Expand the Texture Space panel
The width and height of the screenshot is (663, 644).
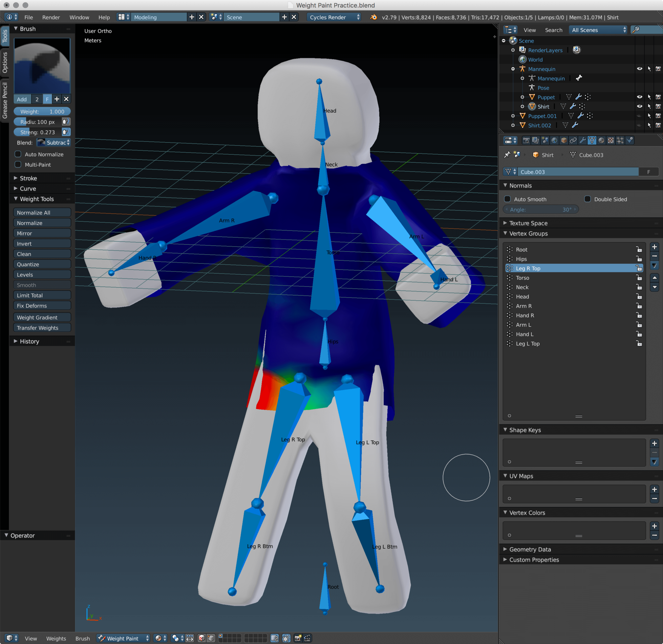point(581,223)
